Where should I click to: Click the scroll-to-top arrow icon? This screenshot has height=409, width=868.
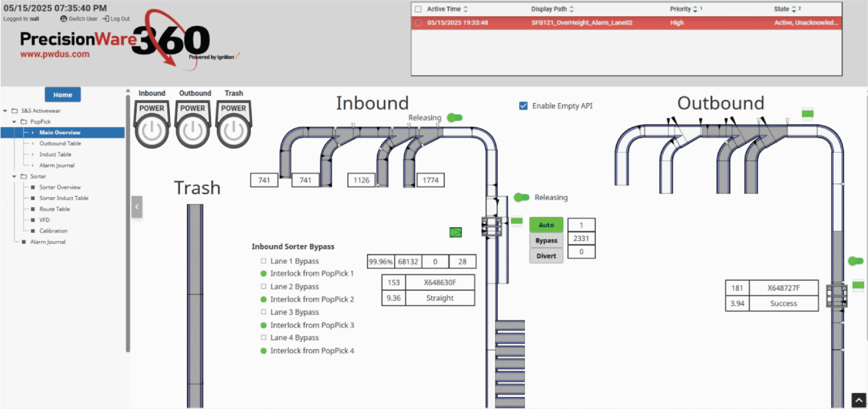pos(859,400)
